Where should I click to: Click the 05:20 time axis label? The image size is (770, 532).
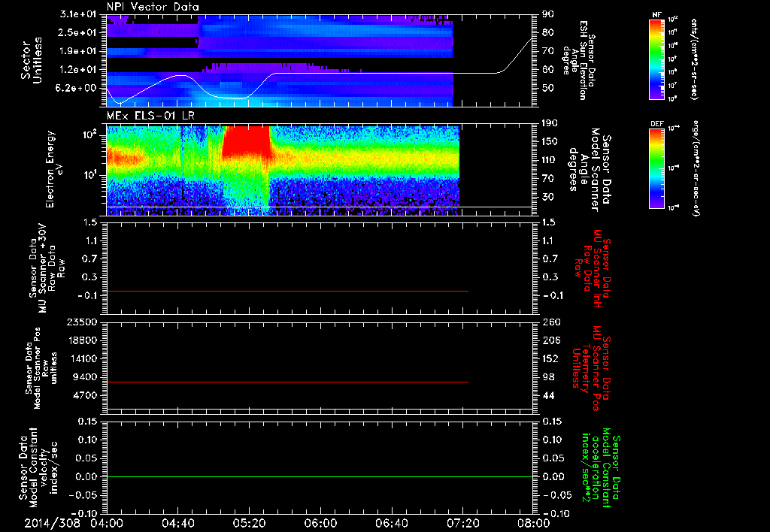[x=249, y=523]
